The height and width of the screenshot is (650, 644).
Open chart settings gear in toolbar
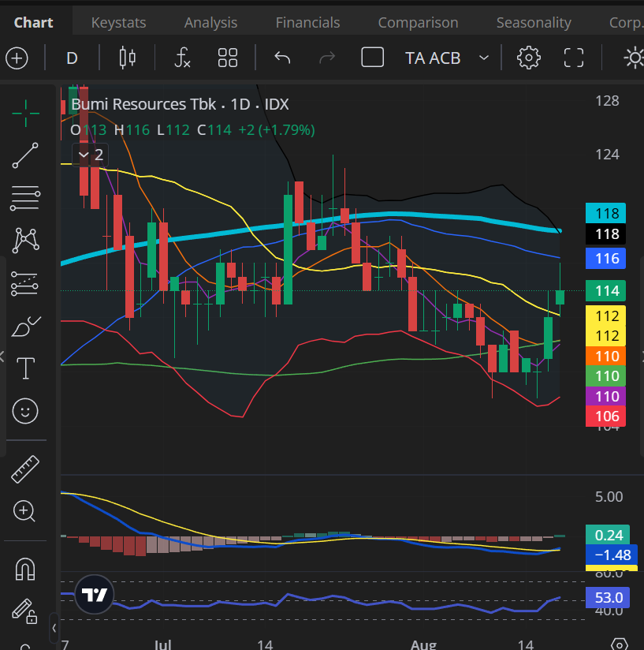coord(529,58)
